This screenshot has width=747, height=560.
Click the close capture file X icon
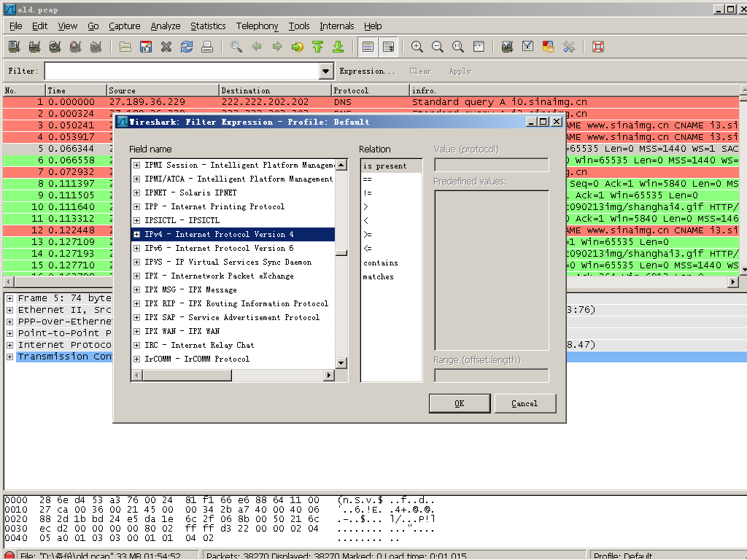coord(166,47)
